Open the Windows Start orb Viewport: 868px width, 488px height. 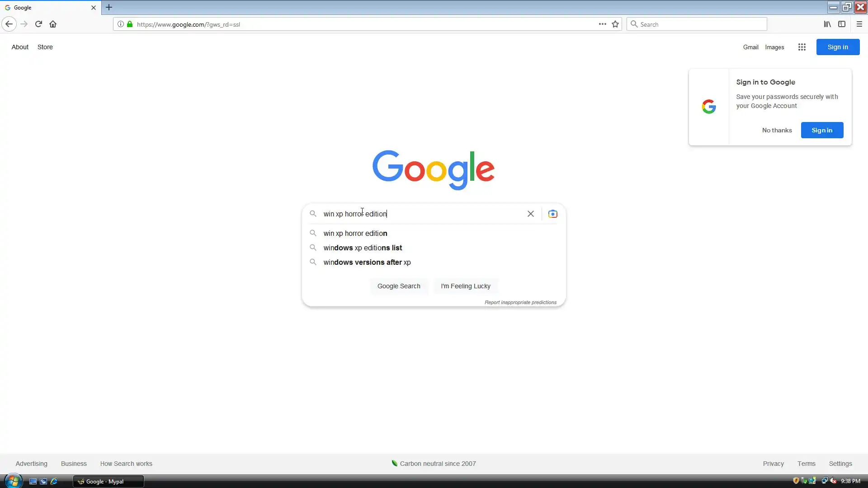(13, 481)
